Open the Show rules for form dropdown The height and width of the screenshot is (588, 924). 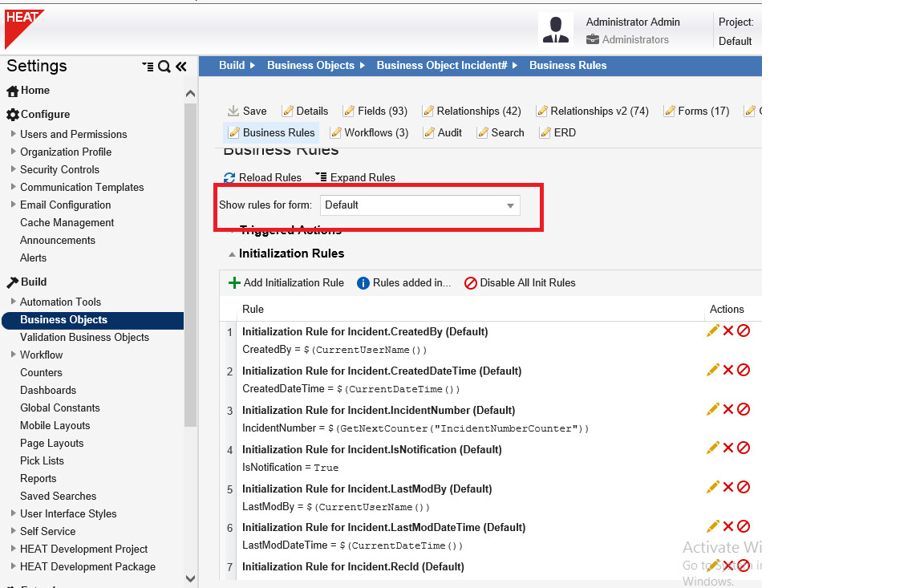pyautogui.click(x=509, y=205)
